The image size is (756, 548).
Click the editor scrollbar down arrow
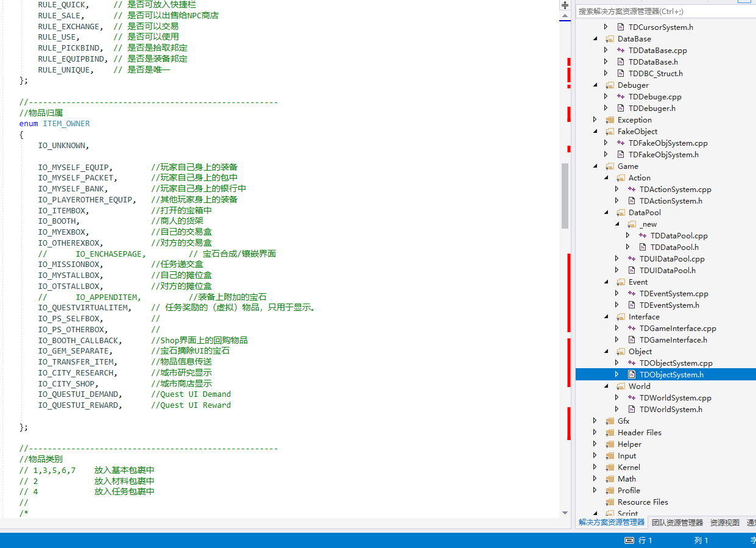click(x=565, y=513)
